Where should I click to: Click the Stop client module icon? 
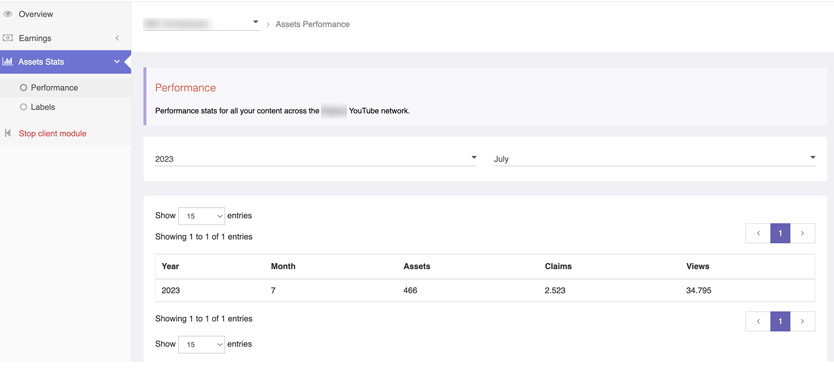point(7,133)
